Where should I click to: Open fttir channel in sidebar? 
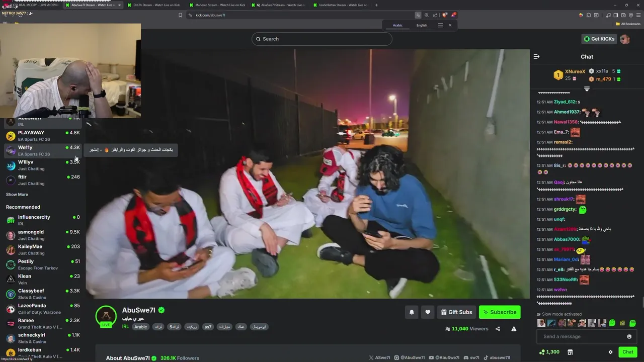tap(43, 180)
